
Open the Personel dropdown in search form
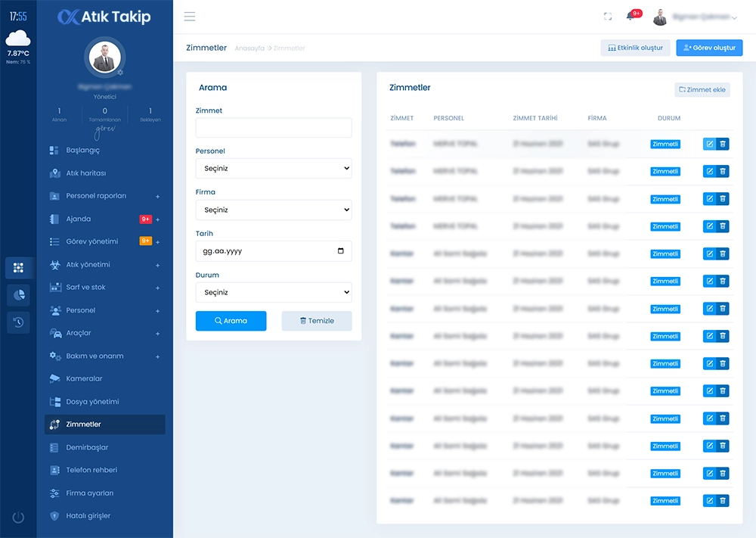274,169
